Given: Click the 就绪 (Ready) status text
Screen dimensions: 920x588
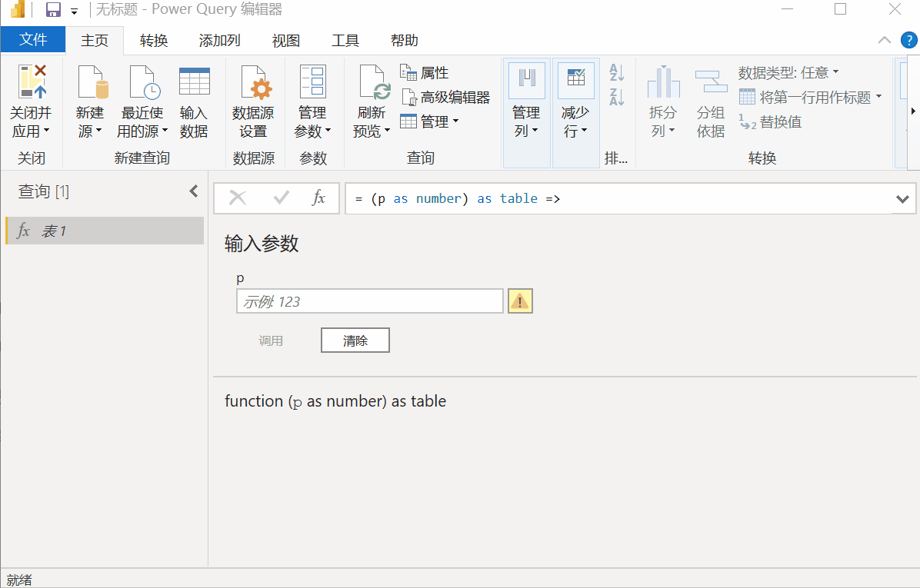Looking at the screenshot, I should pos(19,580).
